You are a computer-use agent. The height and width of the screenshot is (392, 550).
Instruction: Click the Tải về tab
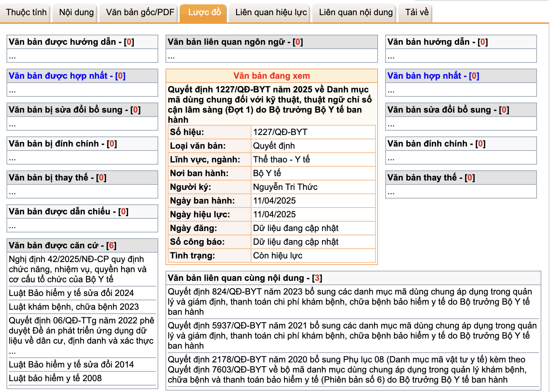[417, 13]
